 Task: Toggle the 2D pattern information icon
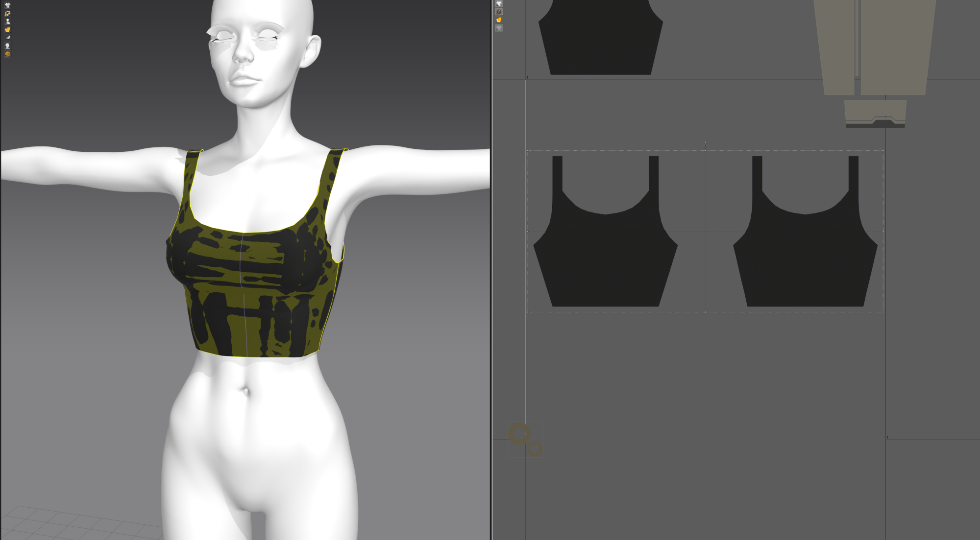click(x=499, y=12)
